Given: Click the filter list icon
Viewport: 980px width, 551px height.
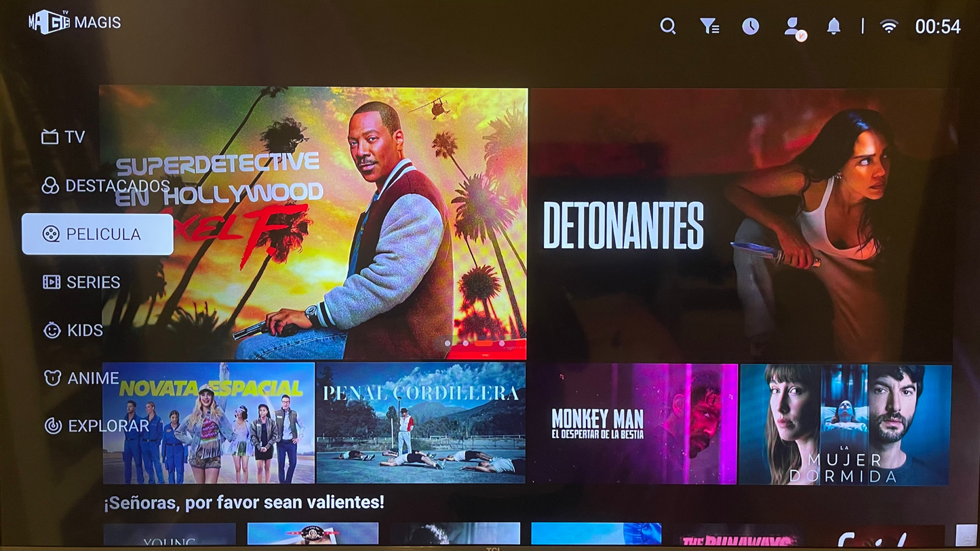Looking at the screenshot, I should tap(709, 26).
